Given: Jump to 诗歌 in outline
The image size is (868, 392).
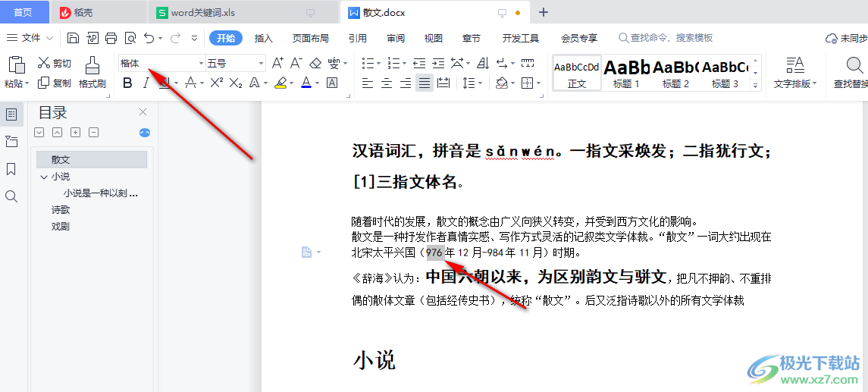Looking at the screenshot, I should (x=61, y=210).
